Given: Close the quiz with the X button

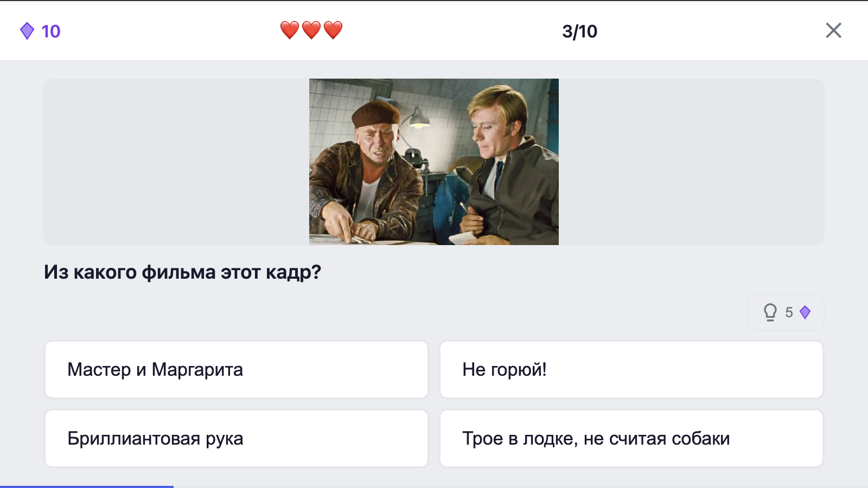Looking at the screenshot, I should click(x=833, y=31).
